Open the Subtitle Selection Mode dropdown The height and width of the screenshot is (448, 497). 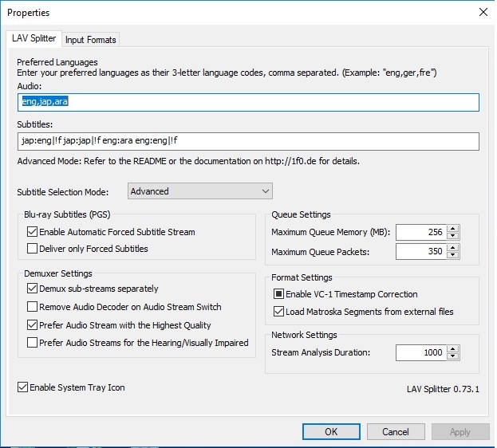click(200, 191)
